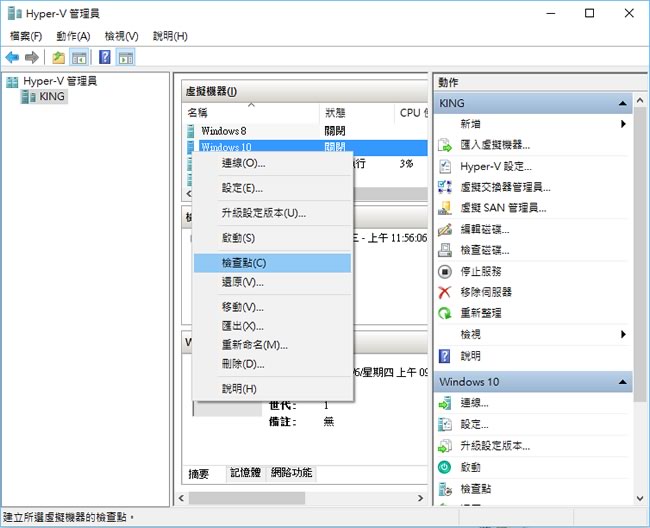Toggle the Action pane toolbar icon
The height and width of the screenshot is (528, 650).
click(x=125, y=57)
